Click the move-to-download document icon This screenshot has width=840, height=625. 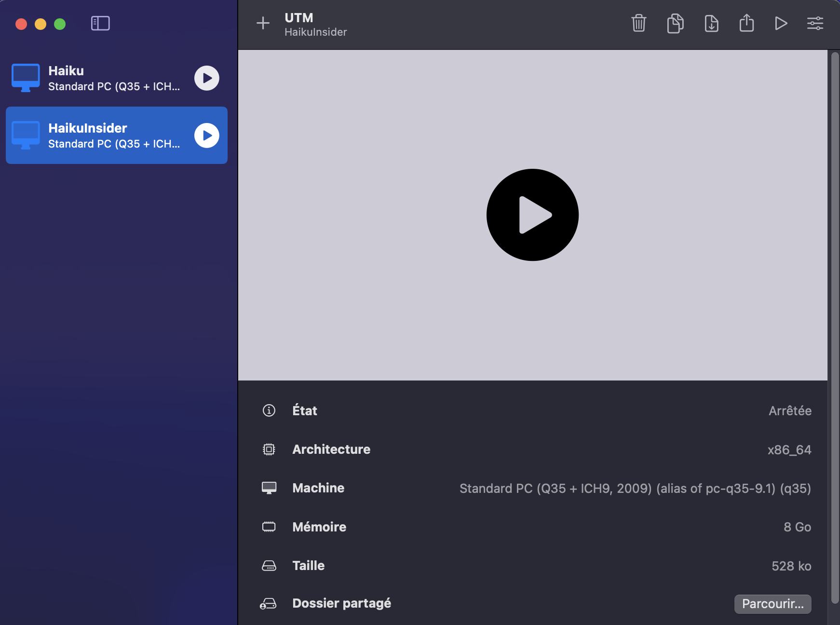(711, 23)
